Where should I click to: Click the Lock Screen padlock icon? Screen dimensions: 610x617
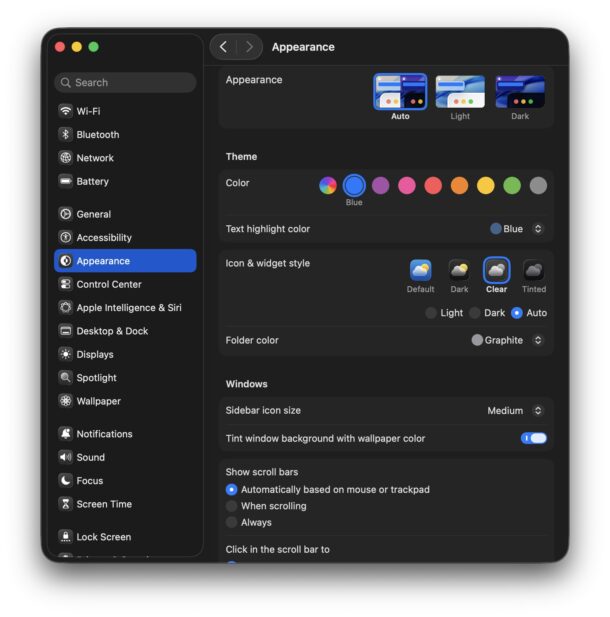click(66, 537)
